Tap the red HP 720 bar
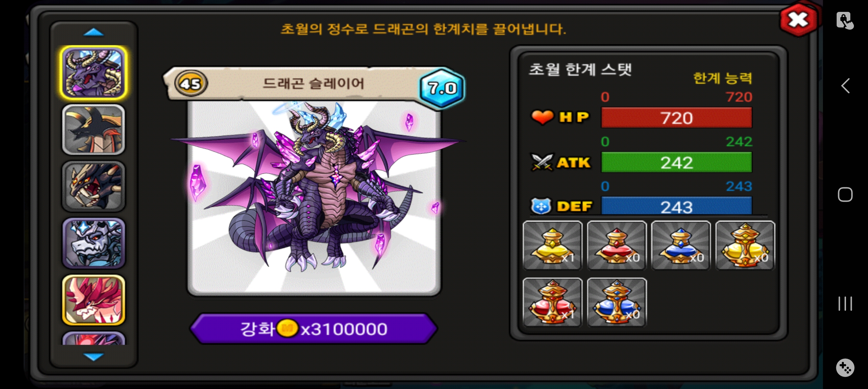The width and height of the screenshot is (868, 389). click(x=677, y=118)
